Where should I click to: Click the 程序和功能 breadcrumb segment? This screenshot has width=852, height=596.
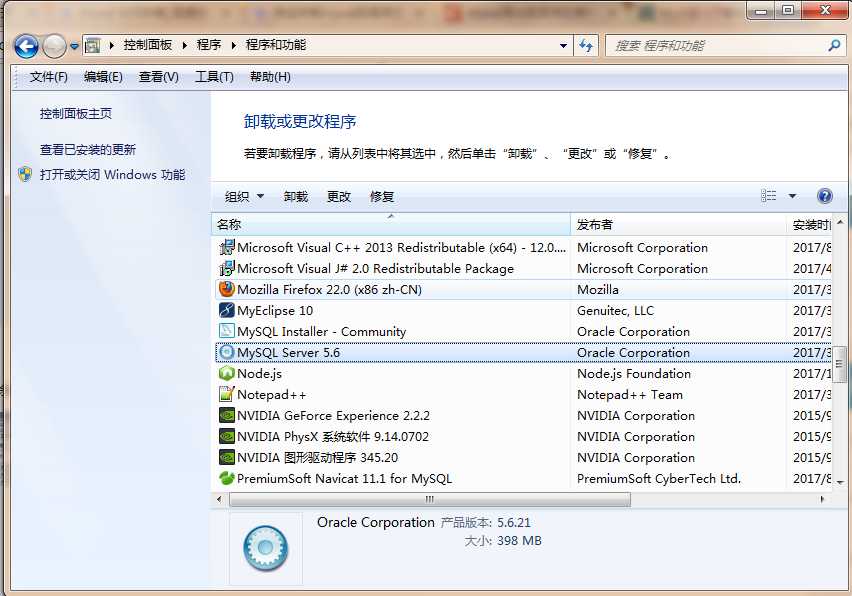click(x=275, y=45)
